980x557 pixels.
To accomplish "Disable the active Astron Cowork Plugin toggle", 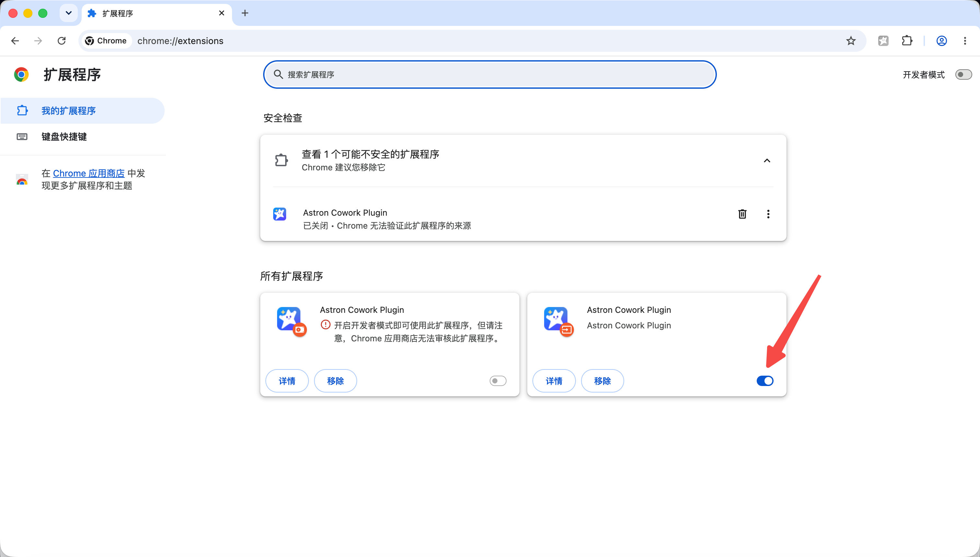I will 765,381.
